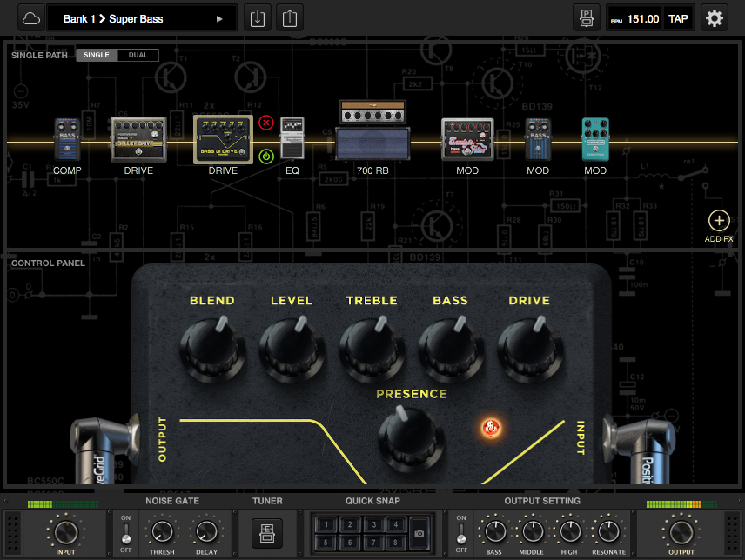The width and height of the screenshot is (745, 560).
Task: Click the download preset icon in top bar
Action: pyautogui.click(x=257, y=17)
